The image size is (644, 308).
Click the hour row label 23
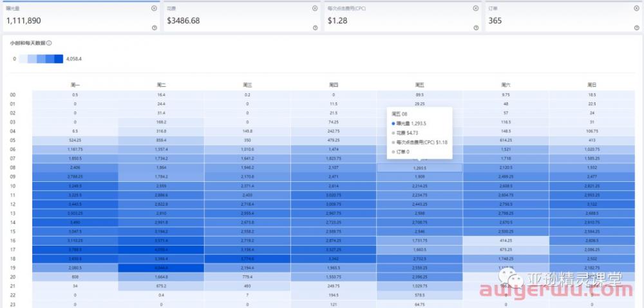[x=12, y=304]
